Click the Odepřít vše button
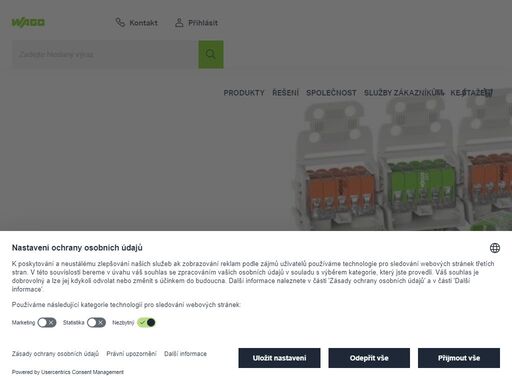This screenshot has width=512, height=384. click(369, 358)
